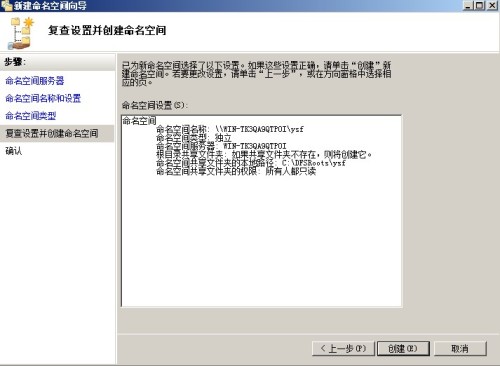This screenshot has width=500, height=366.
Task: Click the 命名空间服务器 WIN-TK3QA9QTPOI line
Action: pyautogui.click(x=221, y=146)
